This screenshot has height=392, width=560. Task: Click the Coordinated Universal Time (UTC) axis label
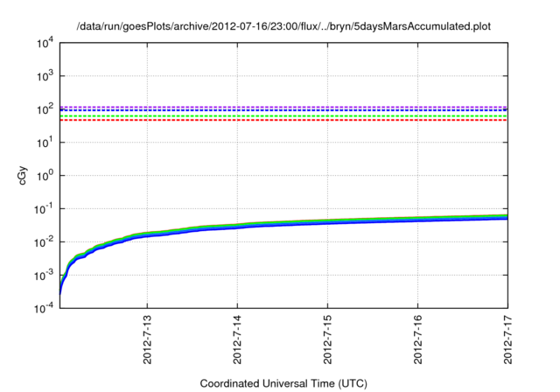tap(283, 383)
